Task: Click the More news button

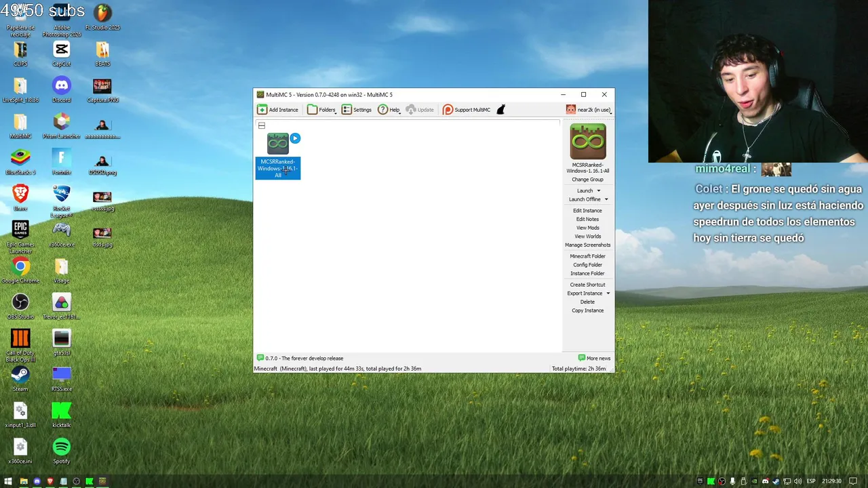Action: pyautogui.click(x=594, y=358)
